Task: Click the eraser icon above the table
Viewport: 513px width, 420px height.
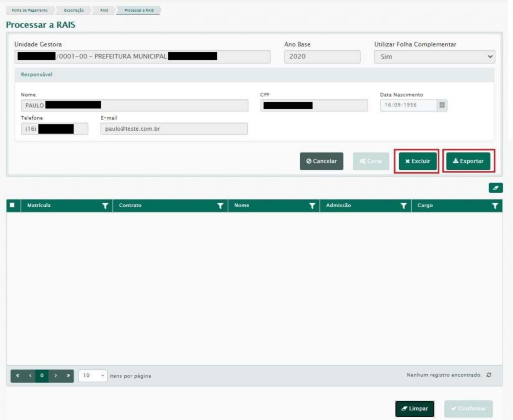Action: point(495,188)
